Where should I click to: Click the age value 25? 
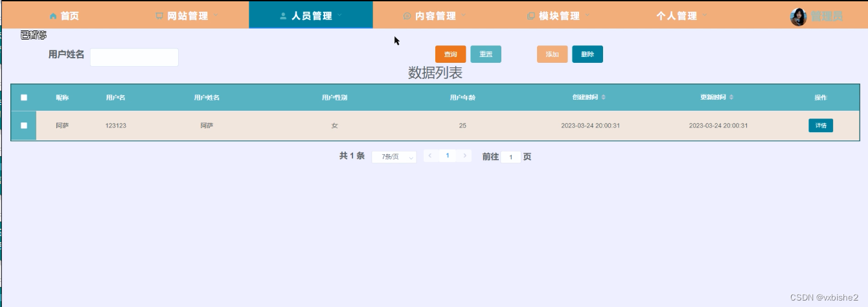(463, 126)
